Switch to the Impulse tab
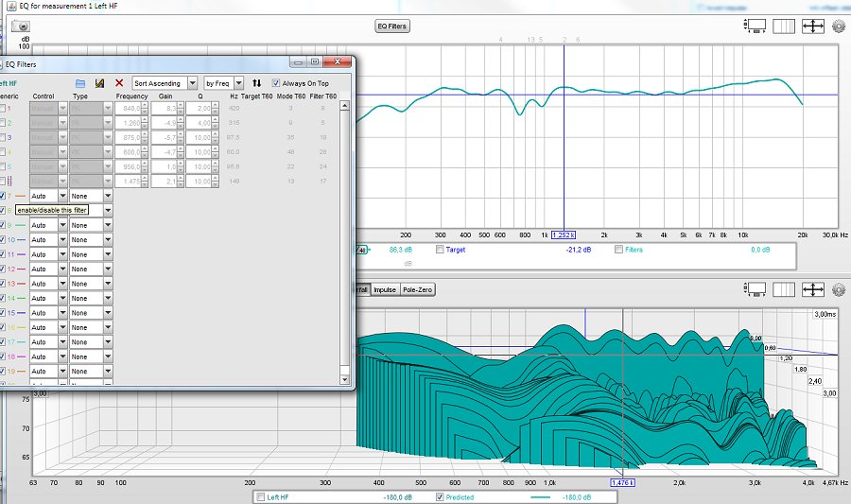The height and width of the screenshot is (504, 851). pos(385,289)
